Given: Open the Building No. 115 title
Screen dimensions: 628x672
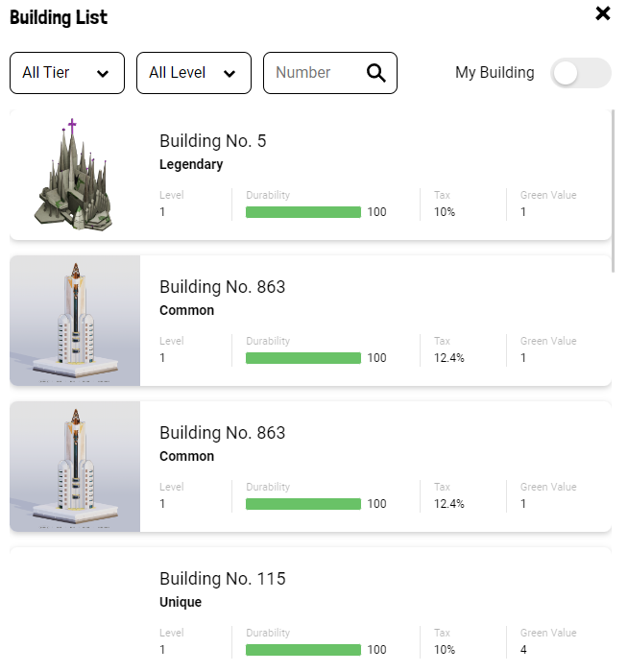Looking at the screenshot, I should [x=223, y=579].
